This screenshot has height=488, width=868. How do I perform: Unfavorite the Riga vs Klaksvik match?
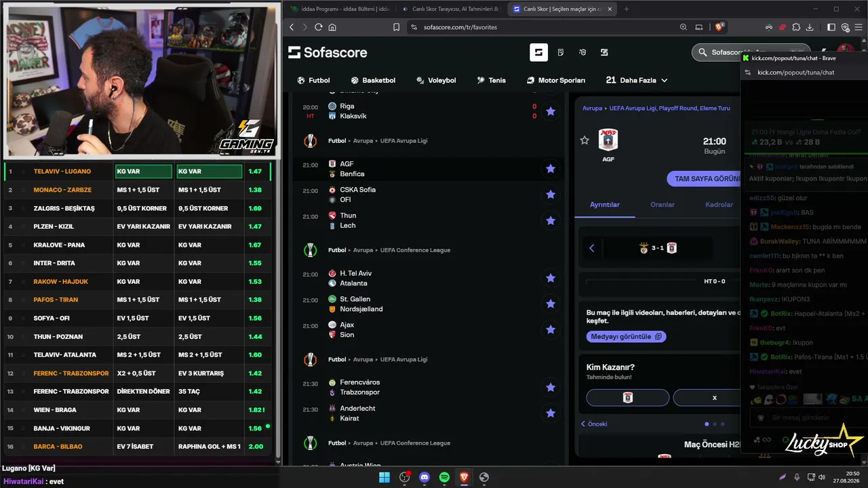tap(551, 111)
